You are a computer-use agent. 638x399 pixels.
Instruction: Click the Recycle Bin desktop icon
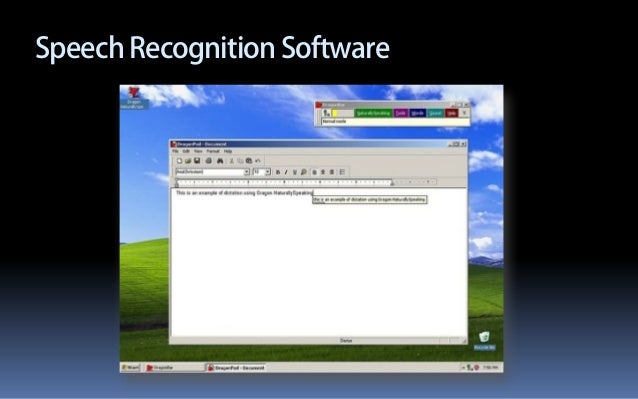pos(484,341)
